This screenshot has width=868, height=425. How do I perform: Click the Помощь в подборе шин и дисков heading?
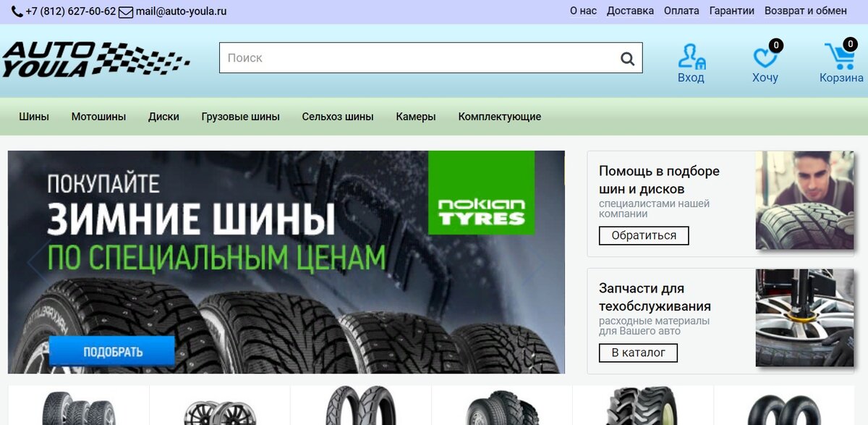click(x=659, y=180)
